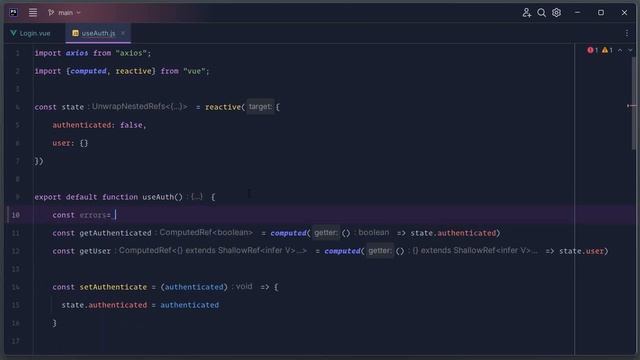
Task: Click 'user: {}' property line
Action: coord(70,143)
